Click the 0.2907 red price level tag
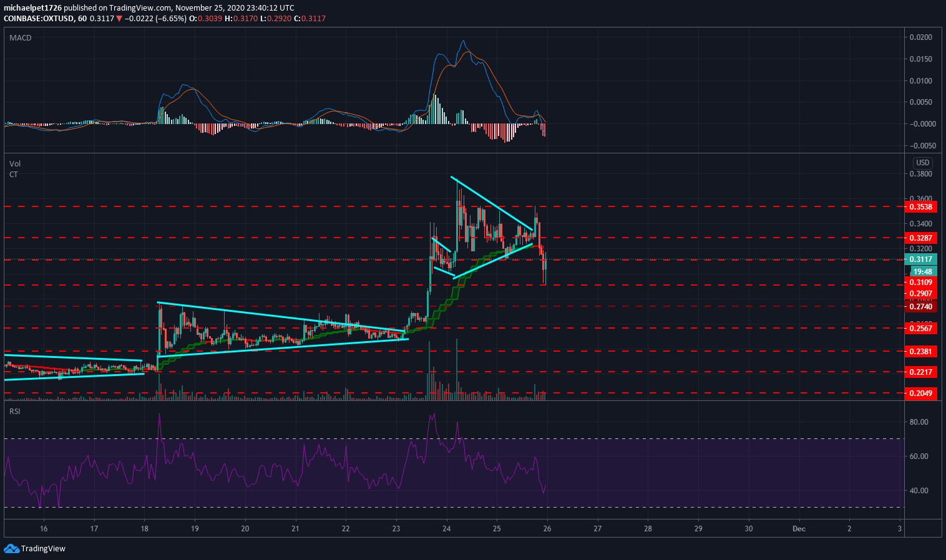Viewport: 946px width, 560px height. click(920, 294)
